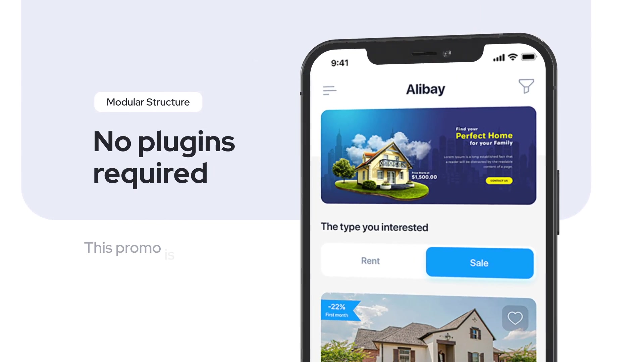644x362 pixels.
Task: Click the 'Alibay' app title header
Action: point(426,88)
